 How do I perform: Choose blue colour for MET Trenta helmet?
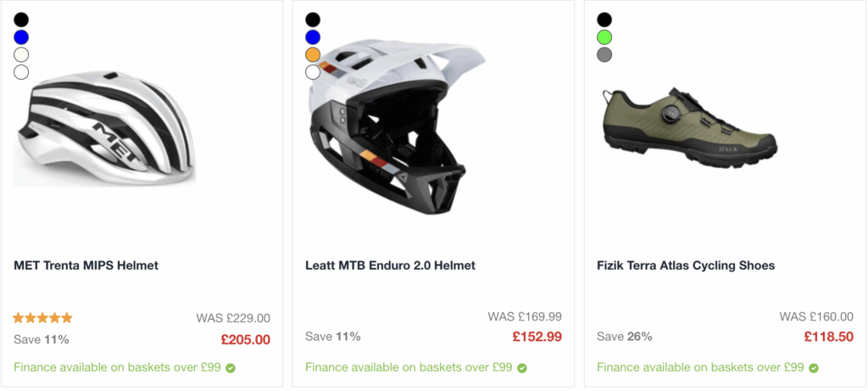coord(21,37)
